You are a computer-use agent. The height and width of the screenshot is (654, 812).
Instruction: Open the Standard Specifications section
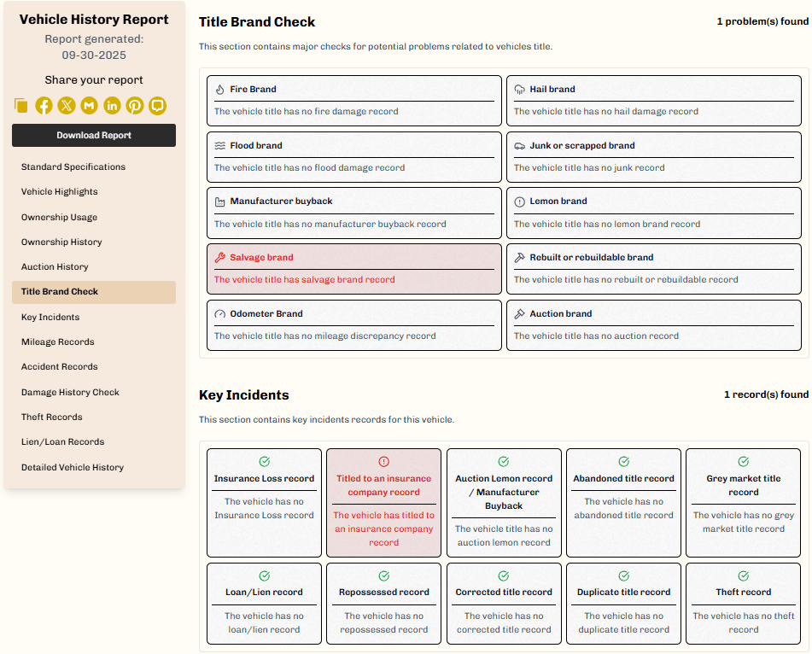(x=73, y=166)
